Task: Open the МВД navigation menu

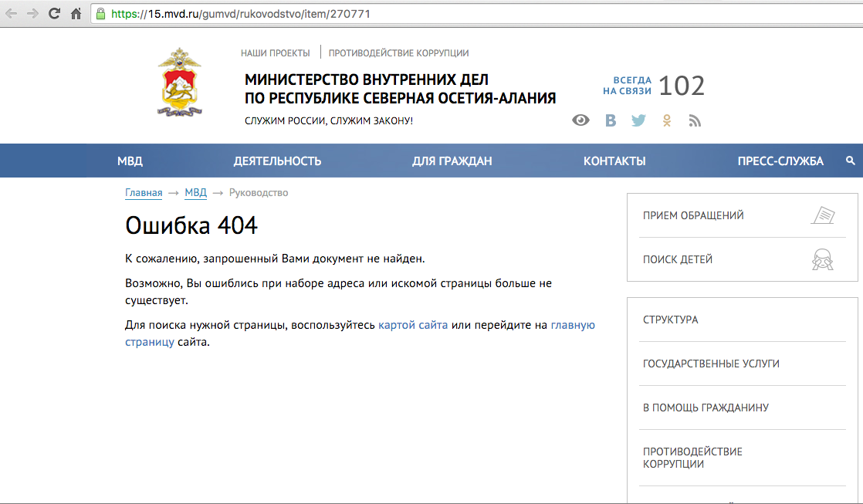Action: pyautogui.click(x=130, y=161)
